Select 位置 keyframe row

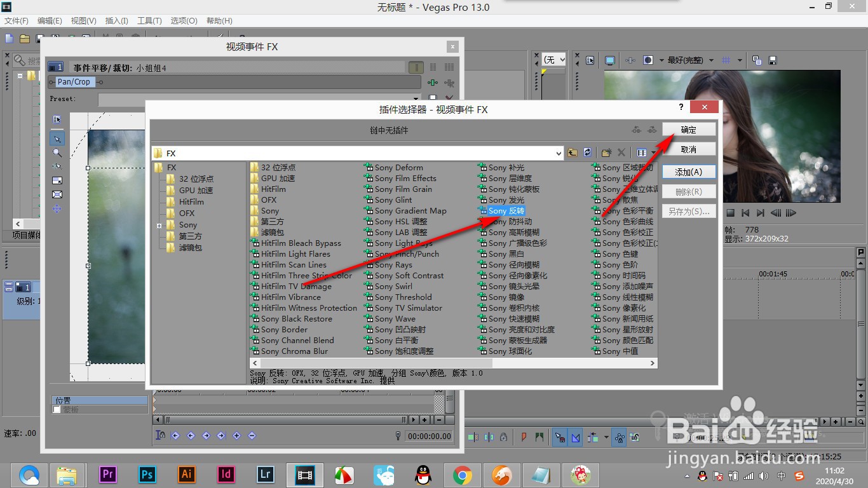(x=100, y=400)
